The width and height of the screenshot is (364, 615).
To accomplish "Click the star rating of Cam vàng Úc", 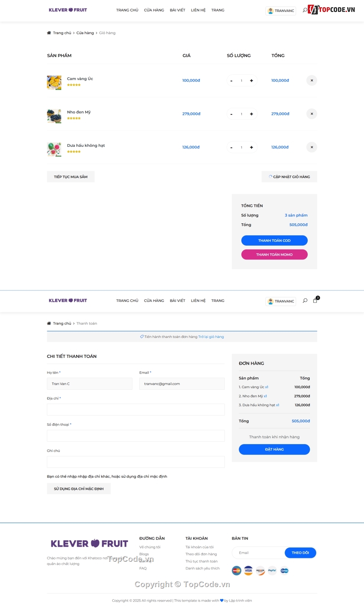I will (x=74, y=85).
